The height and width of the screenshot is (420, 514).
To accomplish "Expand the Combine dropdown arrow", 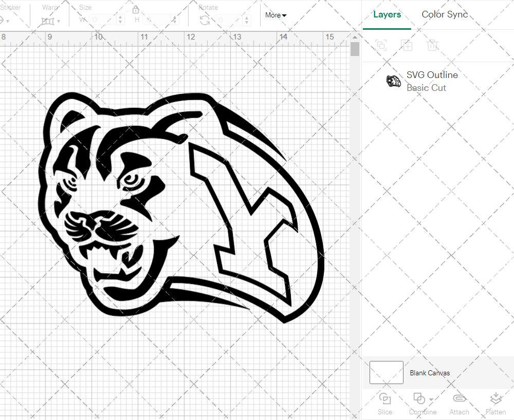I will coord(430,398).
